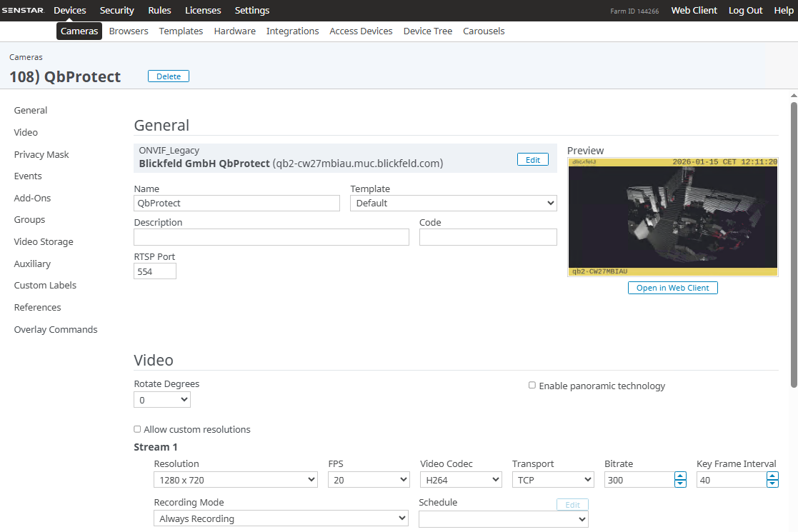The height and width of the screenshot is (532, 798).
Task: Open the Video Codec dropdown
Action: click(461, 480)
